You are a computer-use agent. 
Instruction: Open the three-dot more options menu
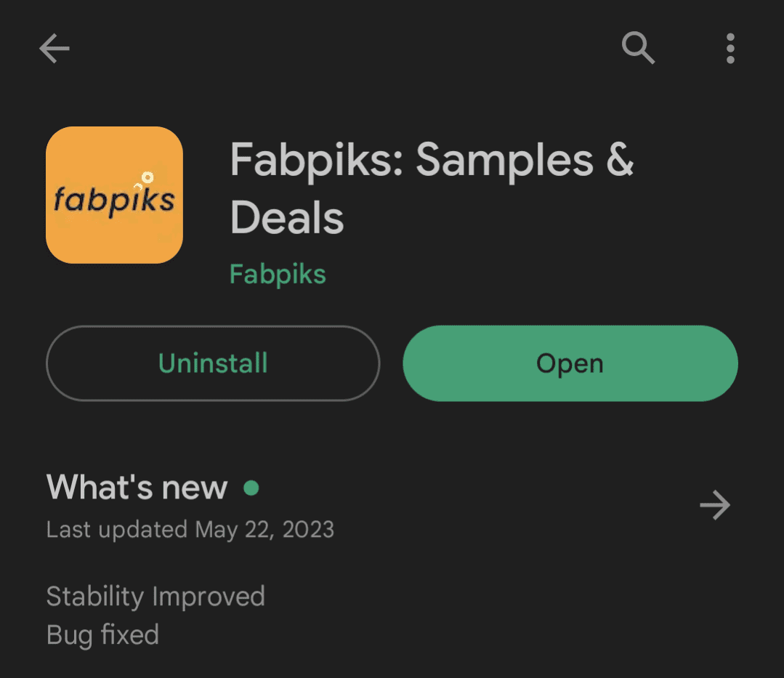click(730, 49)
